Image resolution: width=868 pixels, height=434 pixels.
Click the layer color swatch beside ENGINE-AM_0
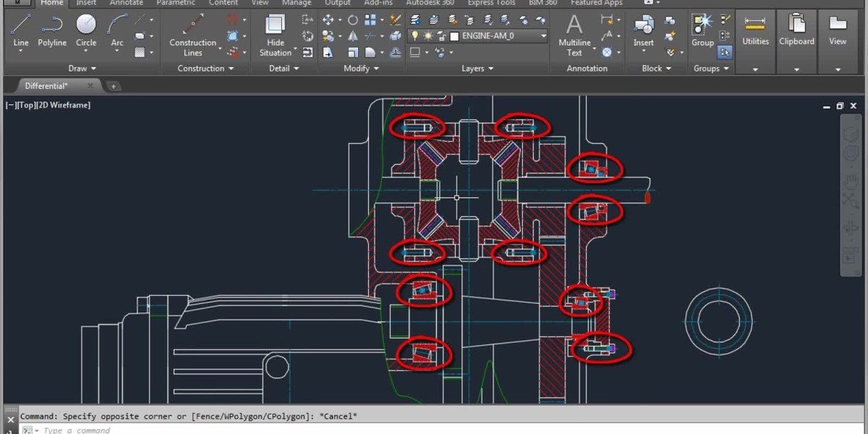point(454,35)
